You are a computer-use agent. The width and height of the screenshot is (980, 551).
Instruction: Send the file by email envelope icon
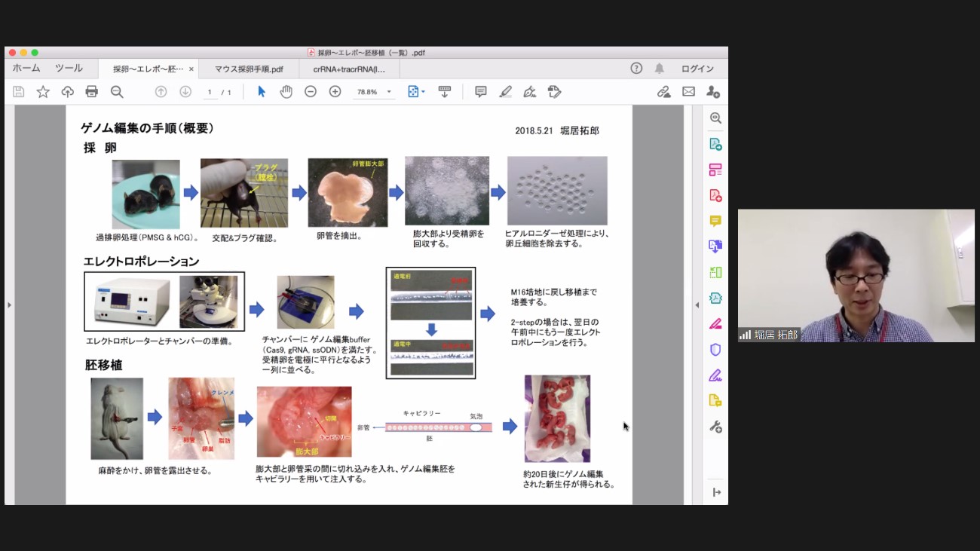(x=688, y=92)
